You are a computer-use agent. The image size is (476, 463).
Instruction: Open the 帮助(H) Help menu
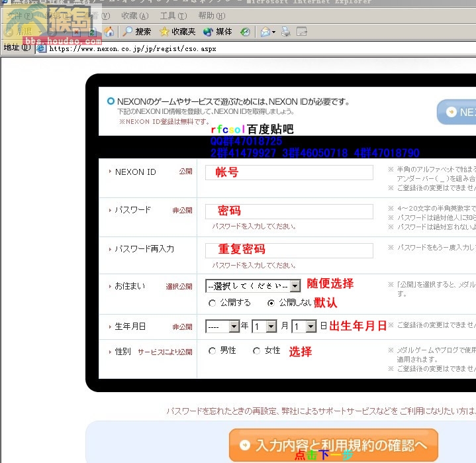tap(212, 16)
